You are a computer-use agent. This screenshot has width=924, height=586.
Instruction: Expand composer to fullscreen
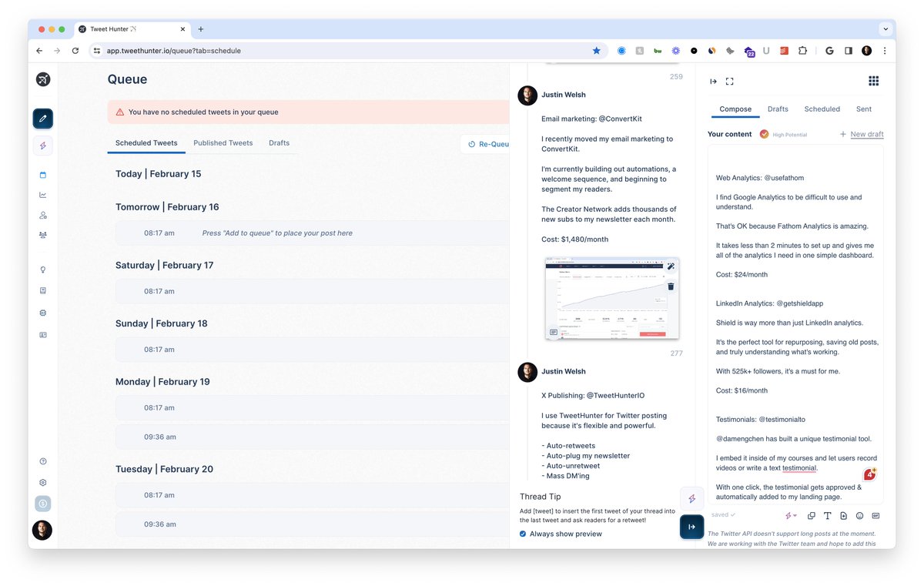coord(730,82)
